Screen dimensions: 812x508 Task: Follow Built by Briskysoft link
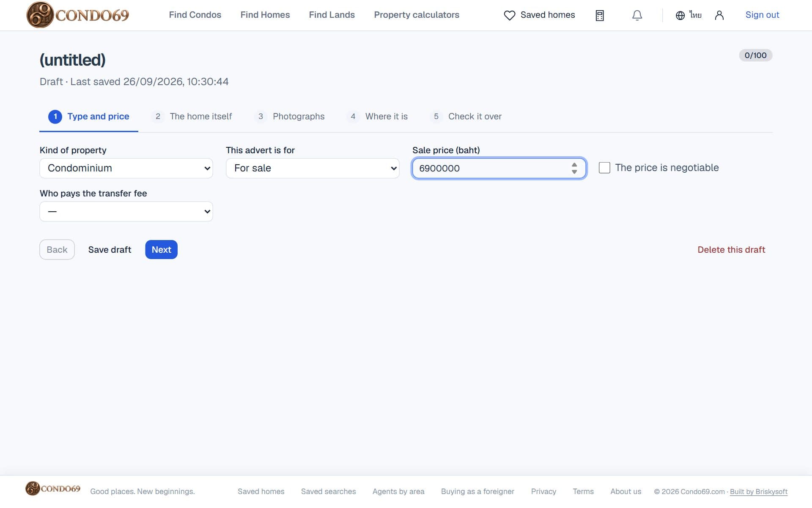[x=759, y=491]
